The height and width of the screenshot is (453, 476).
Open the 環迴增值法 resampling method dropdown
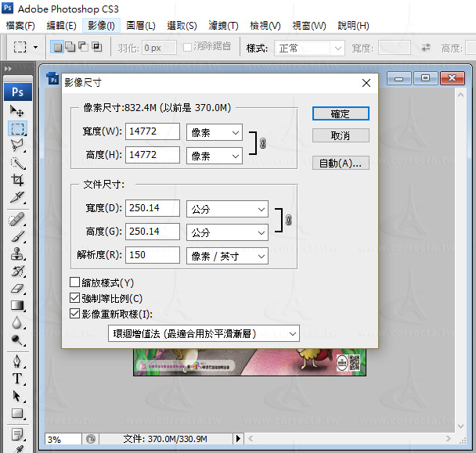click(x=203, y=334)
